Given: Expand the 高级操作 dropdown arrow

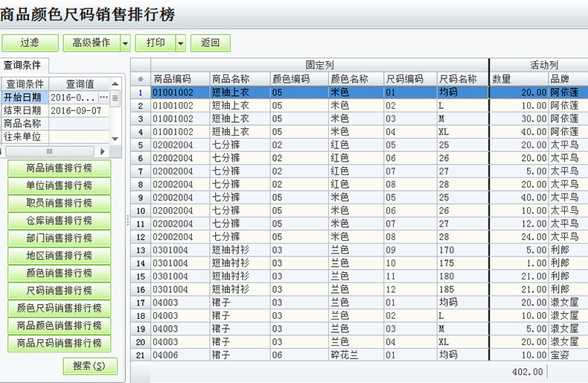Looking at the screenshot, I should coord(125,43).
